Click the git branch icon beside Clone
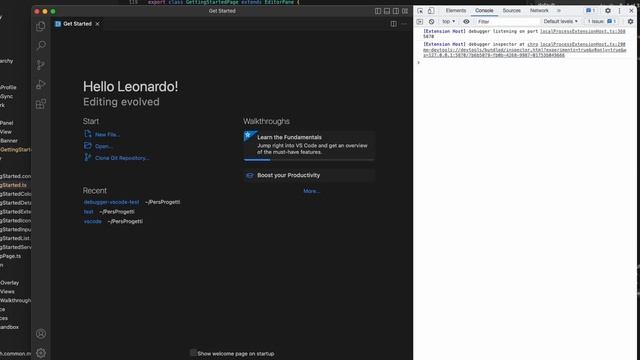The height and width of the screenshot is (360, 640). pos(88,158)
